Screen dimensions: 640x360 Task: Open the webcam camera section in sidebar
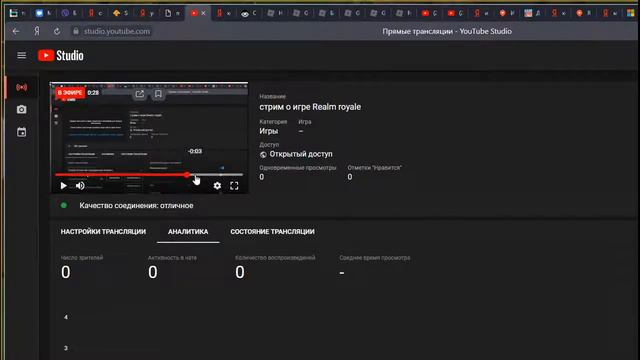click(22, 109)
